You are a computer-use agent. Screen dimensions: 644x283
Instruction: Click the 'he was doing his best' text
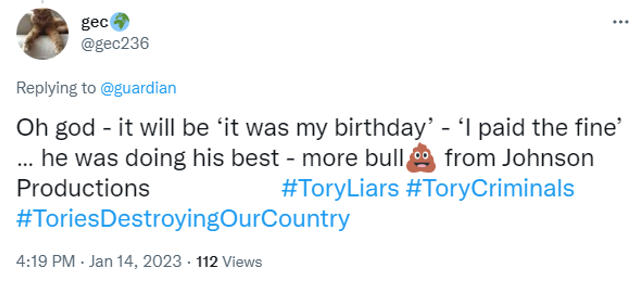pos(160,158)
